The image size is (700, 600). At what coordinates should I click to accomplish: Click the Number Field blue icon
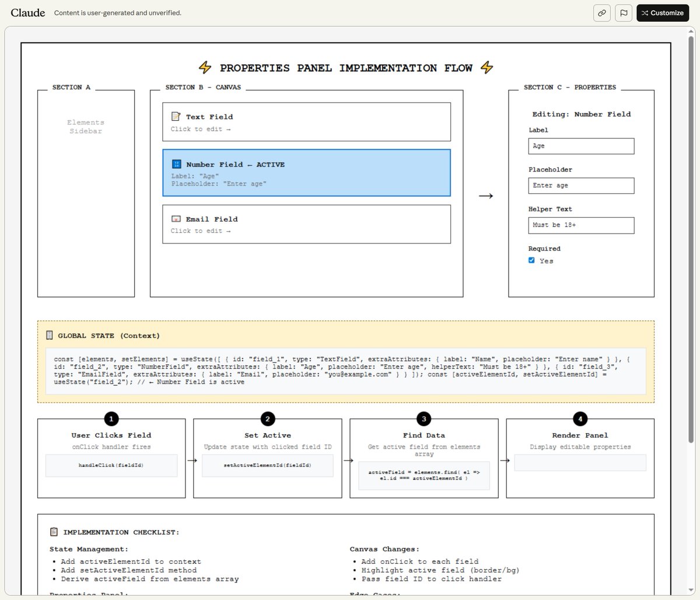tap(176, 165)
